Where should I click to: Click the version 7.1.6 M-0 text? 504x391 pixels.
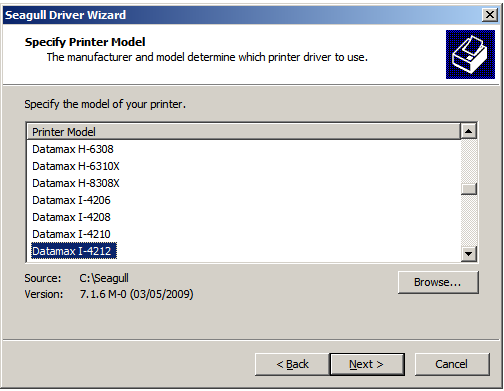(136, 294)
